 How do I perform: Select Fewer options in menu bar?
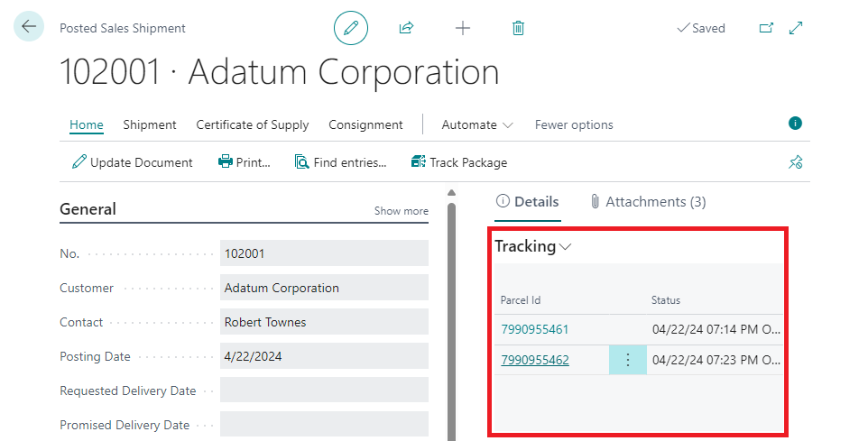(574, 124)
